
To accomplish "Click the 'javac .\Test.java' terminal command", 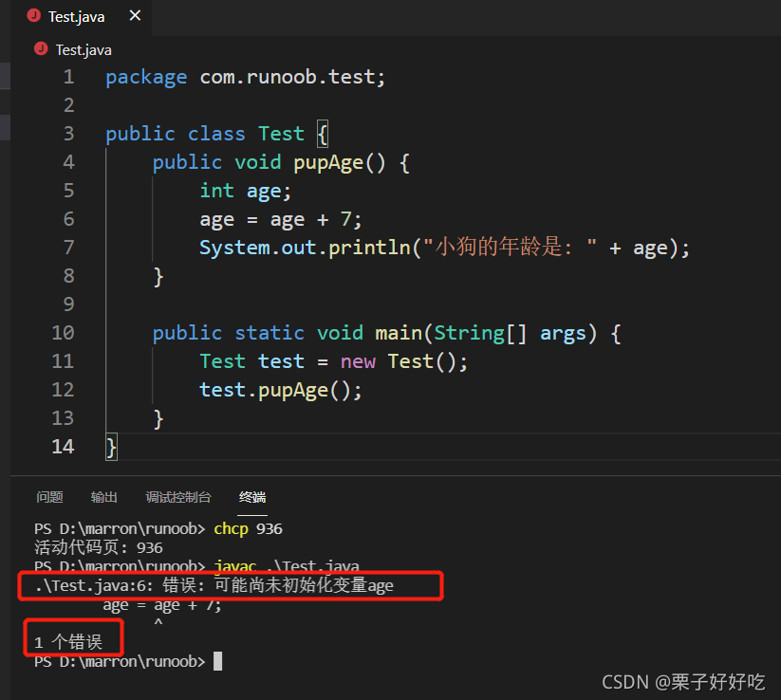I will click(287, 566).
